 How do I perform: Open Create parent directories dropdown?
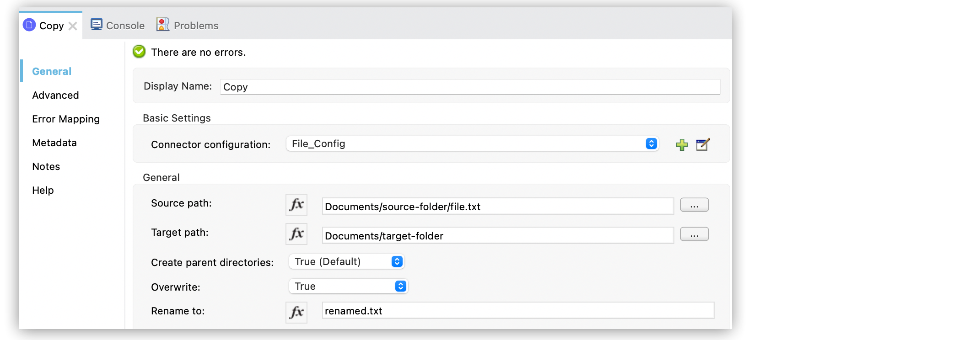pos(346,261)
